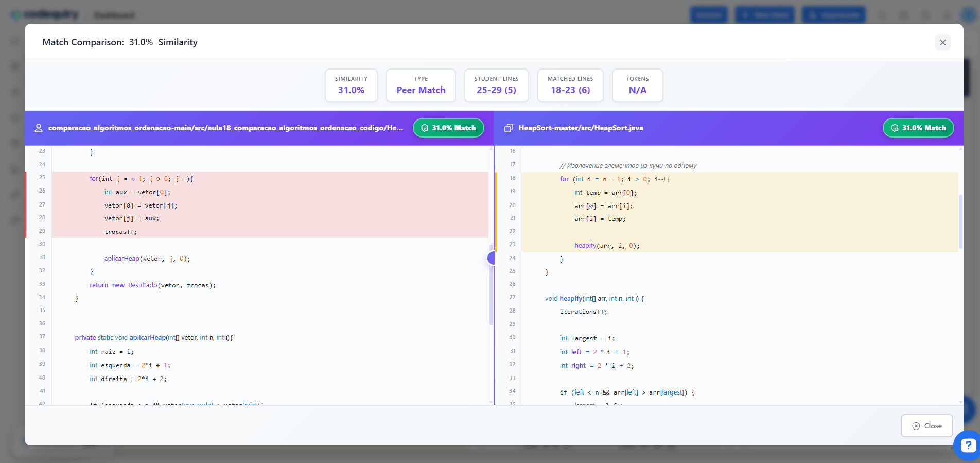
Task: Click the right code pane scrollbar
Action: coord(961,221)
